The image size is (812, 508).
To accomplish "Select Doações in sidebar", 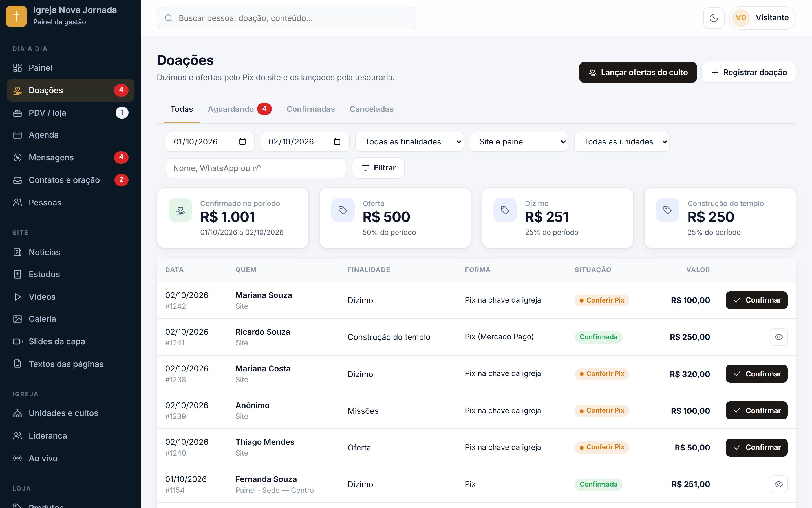I will point(70,90).
